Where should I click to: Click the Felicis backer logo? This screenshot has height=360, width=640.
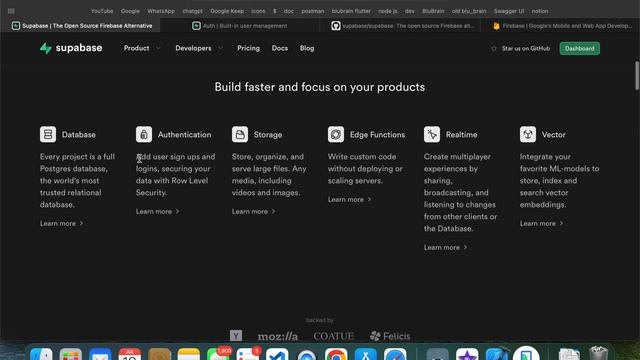(x=390, y=336)
